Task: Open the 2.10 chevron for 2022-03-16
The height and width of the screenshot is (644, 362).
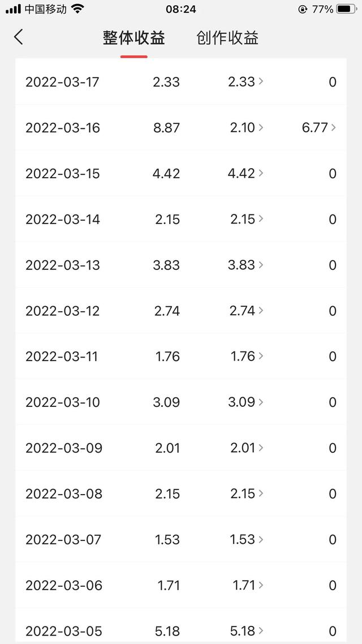Action: coord(260,127)
